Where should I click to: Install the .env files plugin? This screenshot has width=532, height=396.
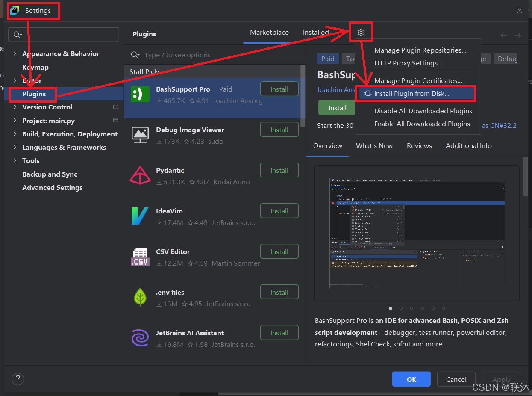coord(279,293)
